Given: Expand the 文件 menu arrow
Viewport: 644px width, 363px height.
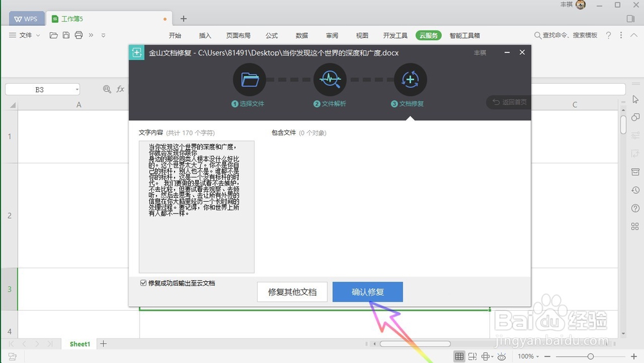Looking at the screenshot, I should (38, 35).
